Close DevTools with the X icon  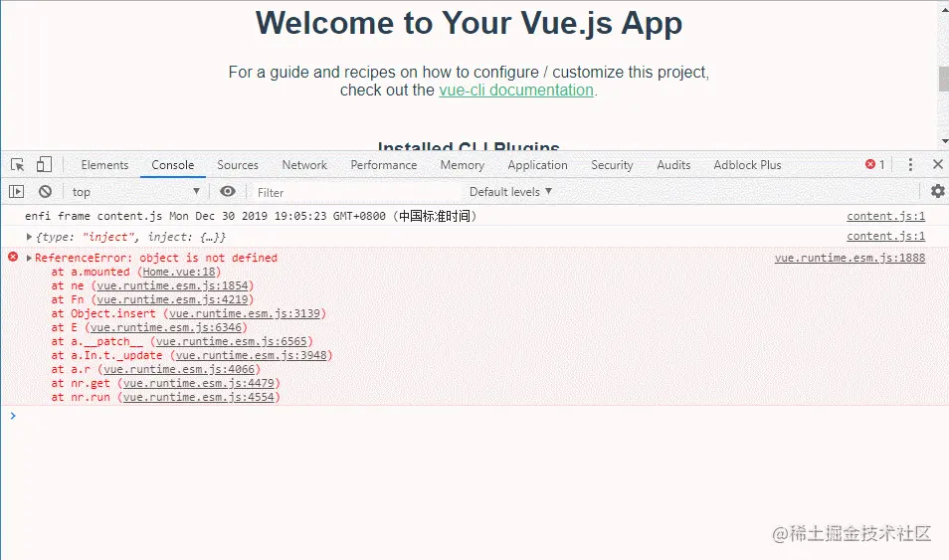(x=937, y=165)
